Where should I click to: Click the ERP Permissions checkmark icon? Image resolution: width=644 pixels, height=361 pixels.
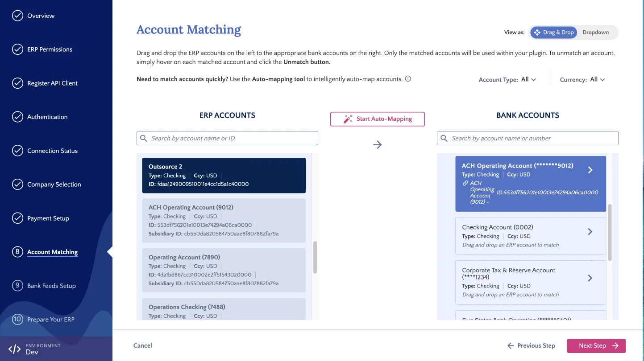coord(17,49)
